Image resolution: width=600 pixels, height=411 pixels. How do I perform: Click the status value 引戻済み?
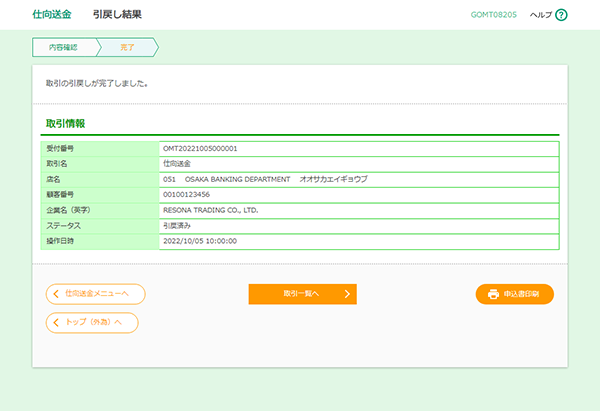pyautogui.click(x=177, y=225)
